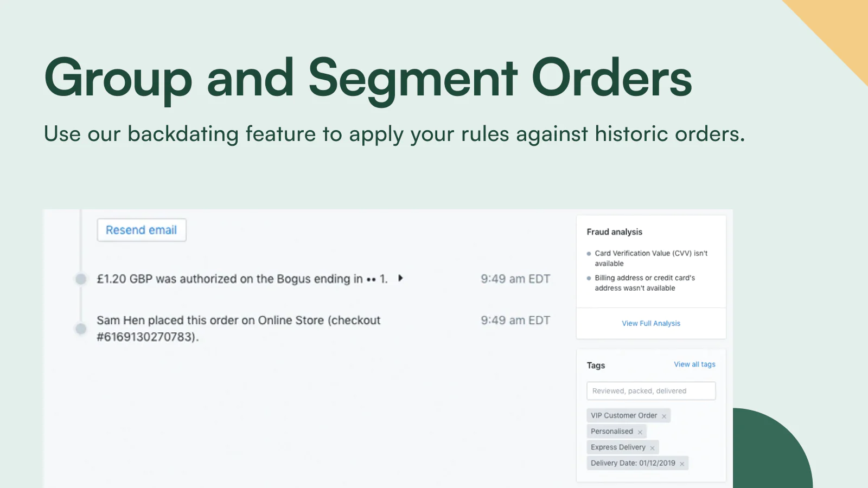Click the CVV isn't available bullet item
Viewport: 868px width, 488px height.
[650, 258]
